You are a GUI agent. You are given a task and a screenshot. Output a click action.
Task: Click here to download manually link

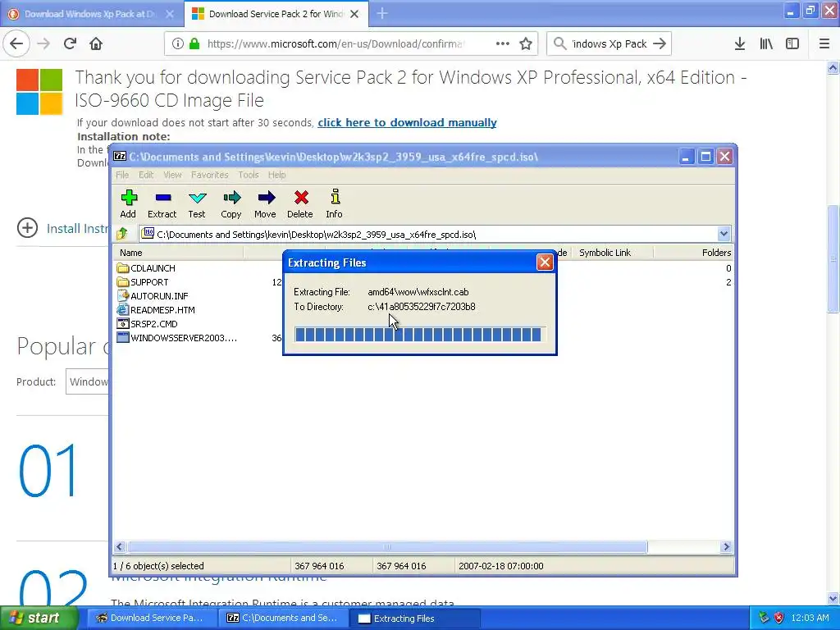(x=407, y=123)
